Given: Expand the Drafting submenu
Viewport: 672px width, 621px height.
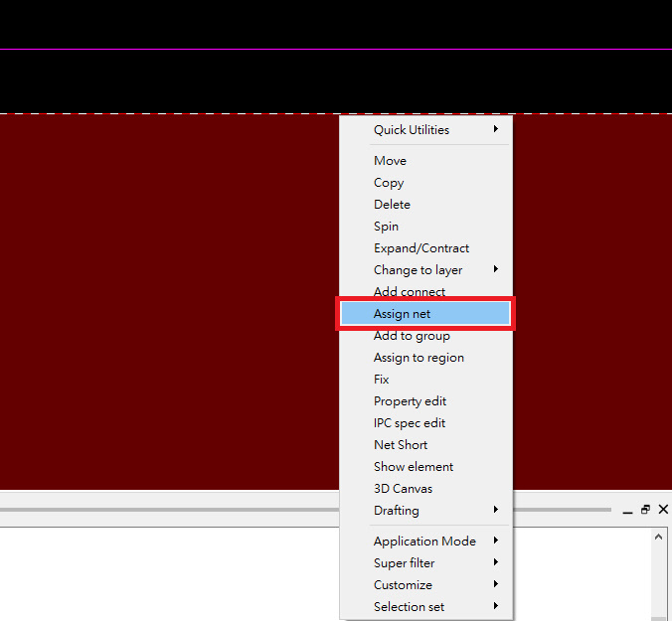Looking at the screenshot, I should point(425,510).
